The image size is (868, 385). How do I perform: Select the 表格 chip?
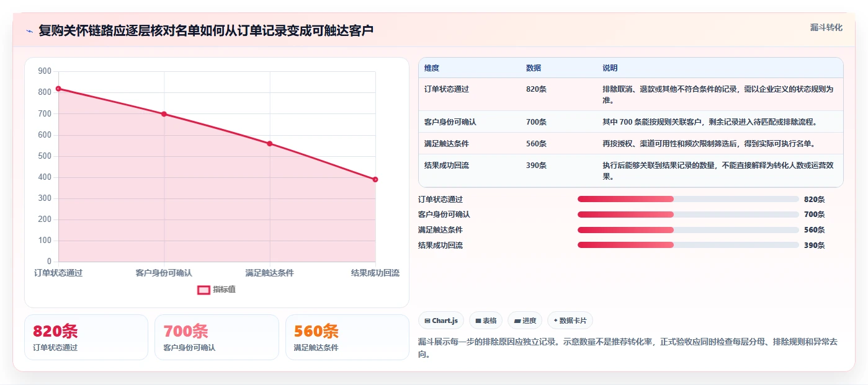coord(486,321)
